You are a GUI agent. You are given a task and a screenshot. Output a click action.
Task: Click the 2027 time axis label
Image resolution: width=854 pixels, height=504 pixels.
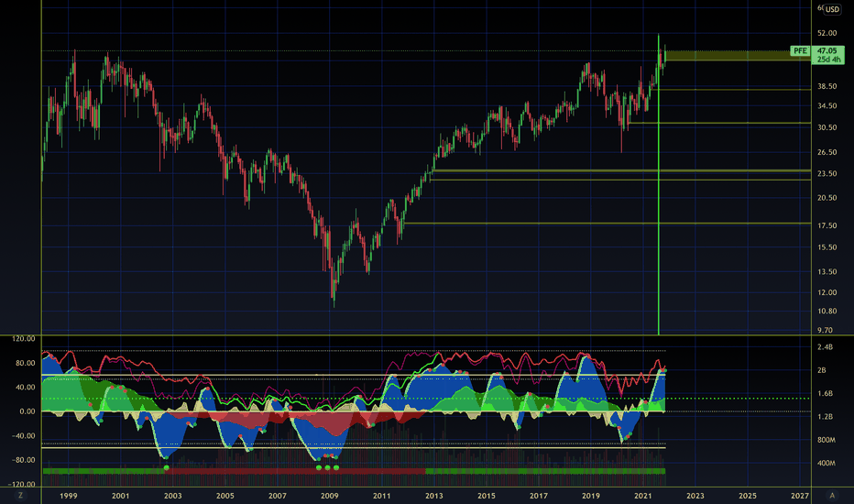click(x=800, y=495)
